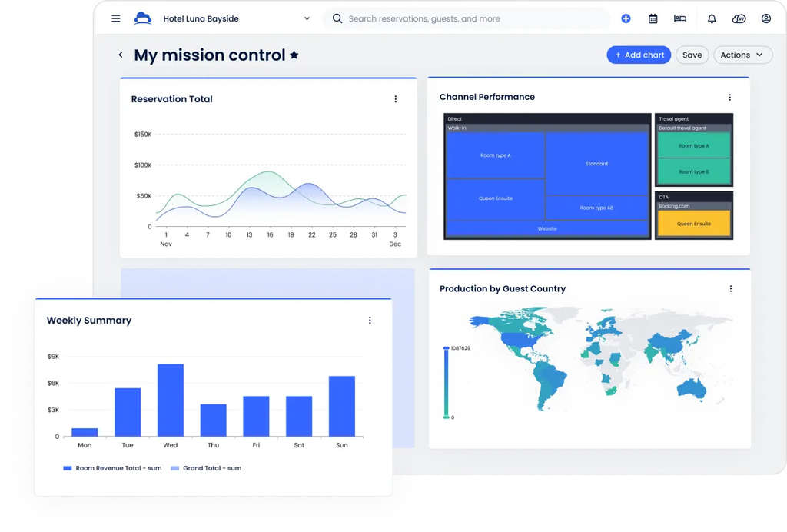The height and width of the screenshot is (532, 787).
Task: Click the yellow Queen Ensuite treemap block
Action: pos(693,224)
